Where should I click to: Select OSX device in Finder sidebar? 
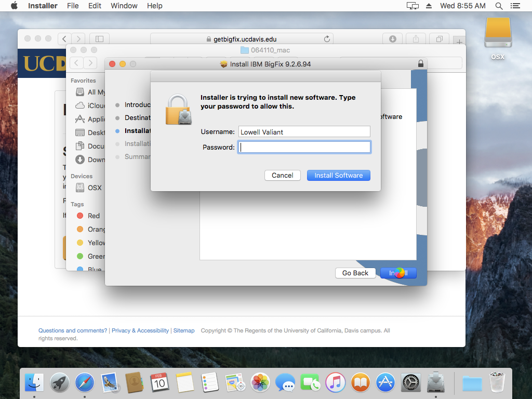pyautogui.click(x=89, y=188)
